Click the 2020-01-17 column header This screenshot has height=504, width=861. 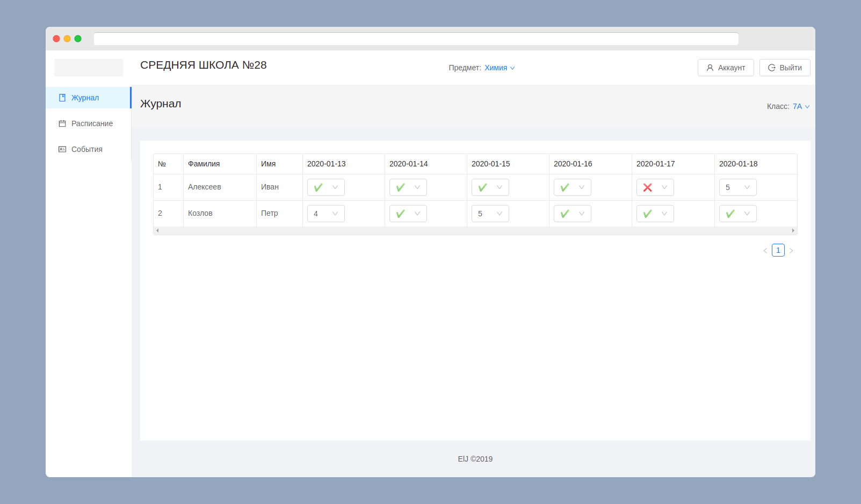click(x=673, y=164)
